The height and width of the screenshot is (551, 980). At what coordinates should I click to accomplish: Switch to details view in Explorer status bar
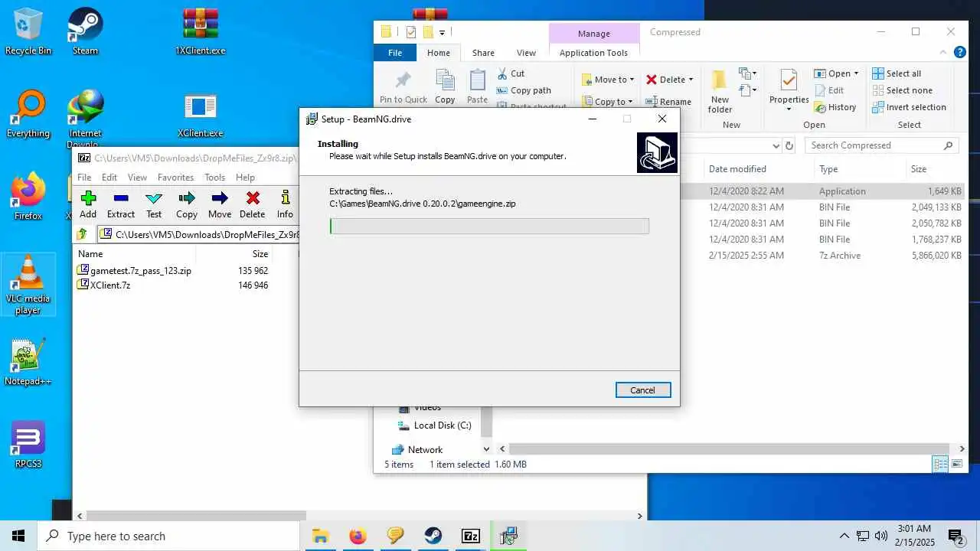pos(939,464)
